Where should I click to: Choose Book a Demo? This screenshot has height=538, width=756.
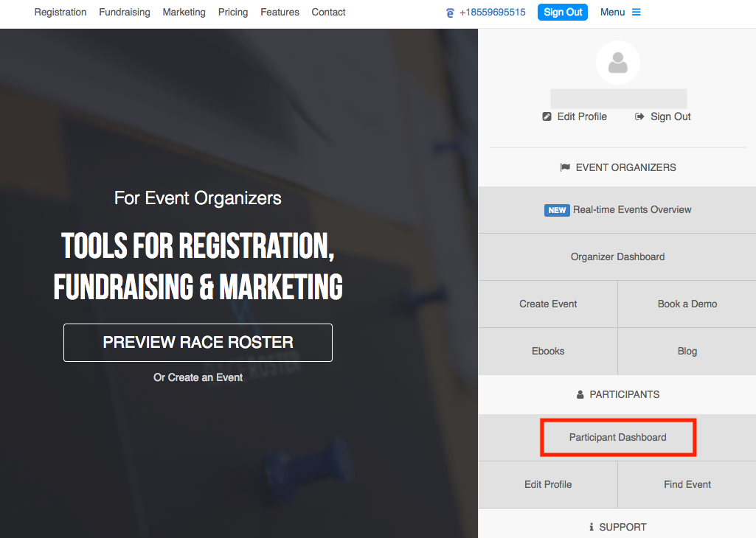[x=687, y=304]
